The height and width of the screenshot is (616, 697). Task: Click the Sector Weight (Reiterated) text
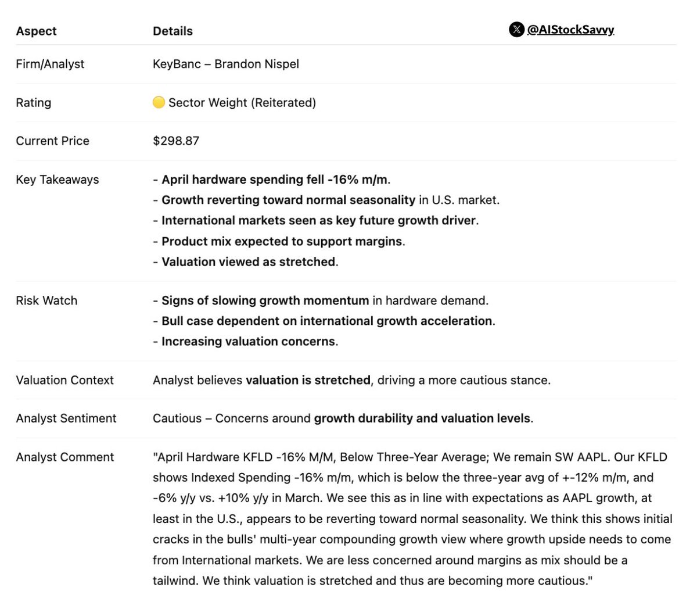click(x=242, y=102)
